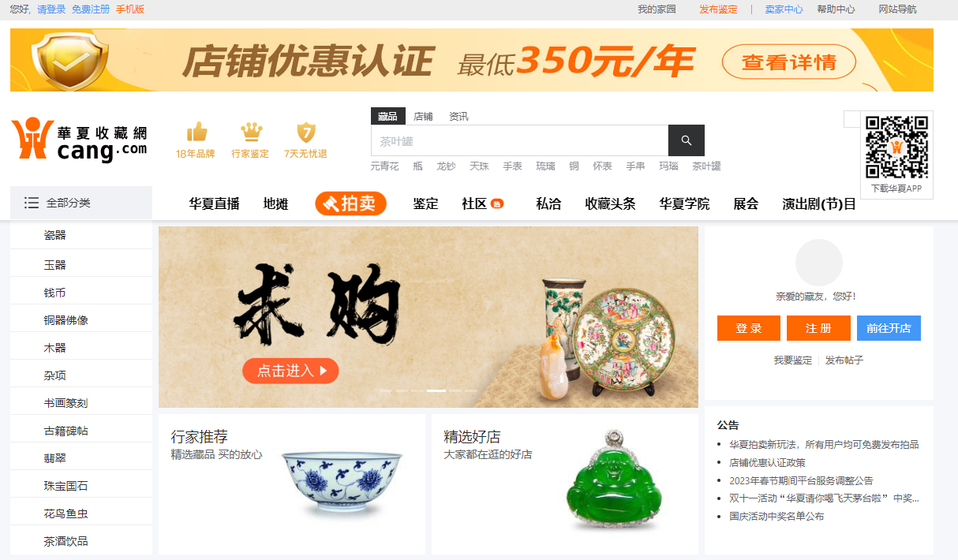The height and width of the screenshot is (560, 958).
Task: Switch to the 资讯 search tab
Action: tap(458, 116)
